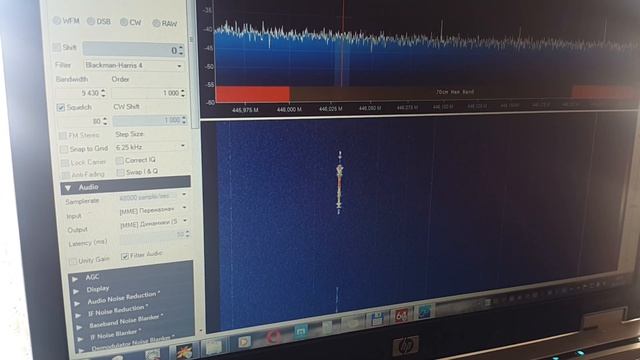This screenshot has height=360, width=640.
Task: Click the signal trace in the waterfall
Action: [339, 182]
